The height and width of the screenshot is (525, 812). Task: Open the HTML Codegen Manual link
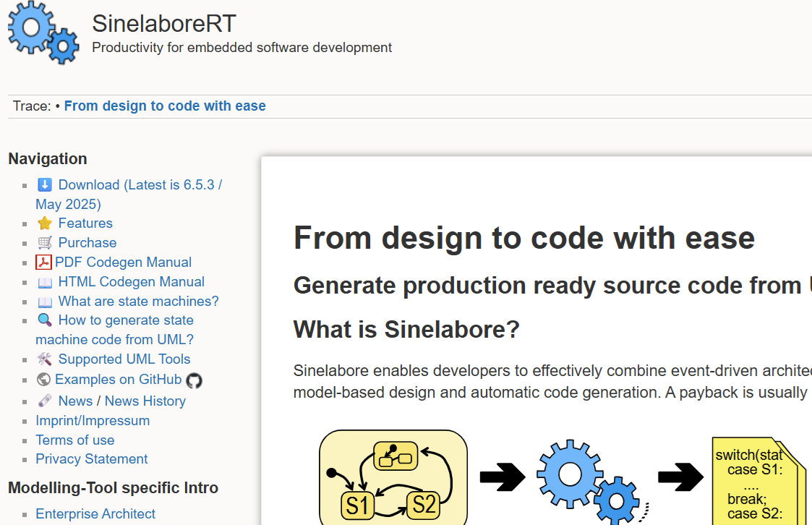131,281
